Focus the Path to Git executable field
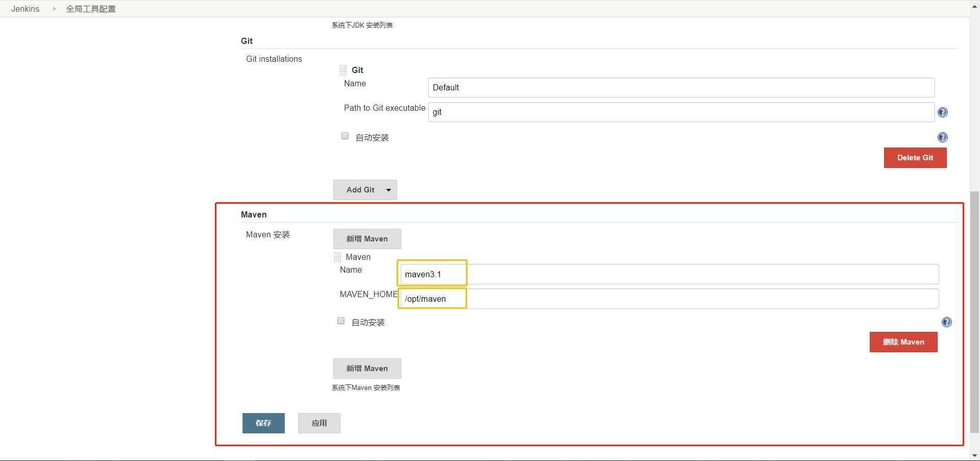The height and width of the screenshot is (461, 980). click(681, 112)
